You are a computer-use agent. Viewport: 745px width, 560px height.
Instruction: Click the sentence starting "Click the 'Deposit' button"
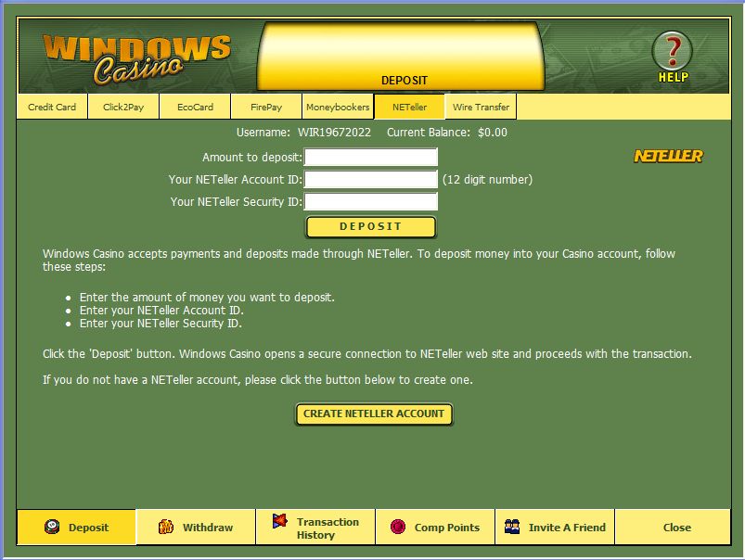pyautogui.click(x=367, y=354)
